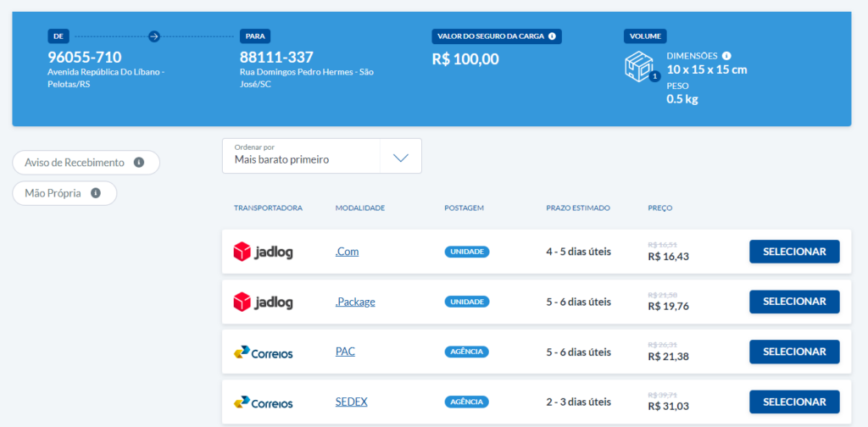Open the .Com modality link
The width and height of the screenshot is (868, 427).
pos(347,252)
